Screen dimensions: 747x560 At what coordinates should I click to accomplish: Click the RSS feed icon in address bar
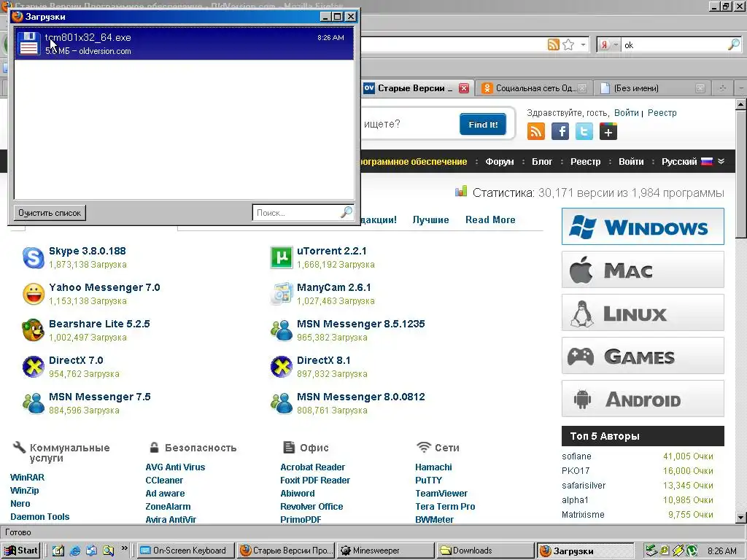pos(553,44)
